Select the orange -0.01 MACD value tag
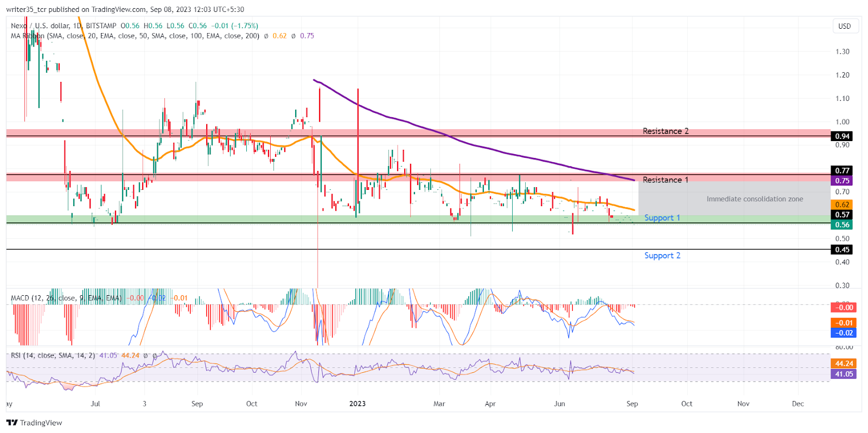The image size is (868, 433). (844, 323)
